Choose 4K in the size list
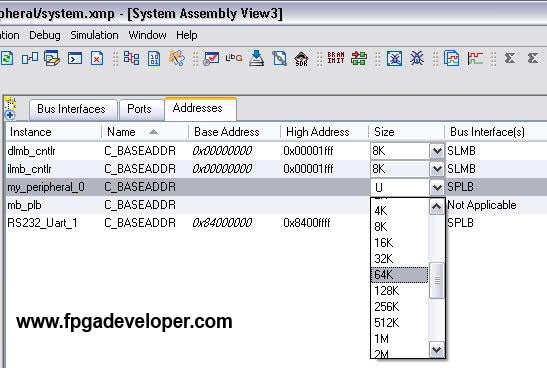547x368 pixels. click(x=399, y=211)
